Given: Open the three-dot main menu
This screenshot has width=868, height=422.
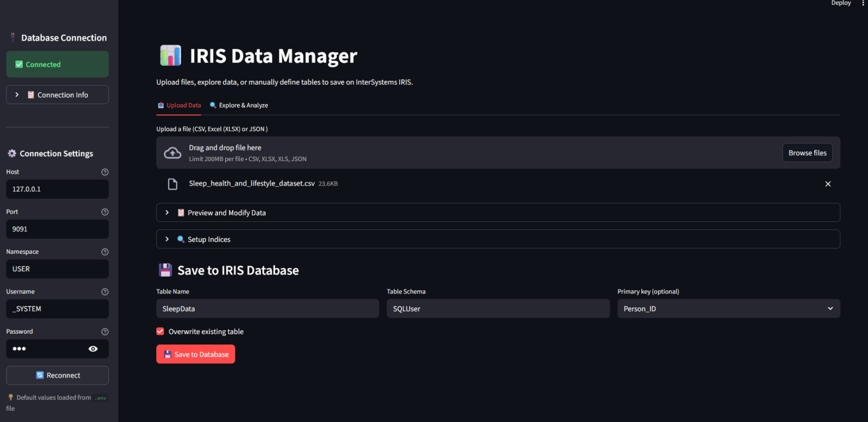Looking at the screenshot, I should pos(863,3).
